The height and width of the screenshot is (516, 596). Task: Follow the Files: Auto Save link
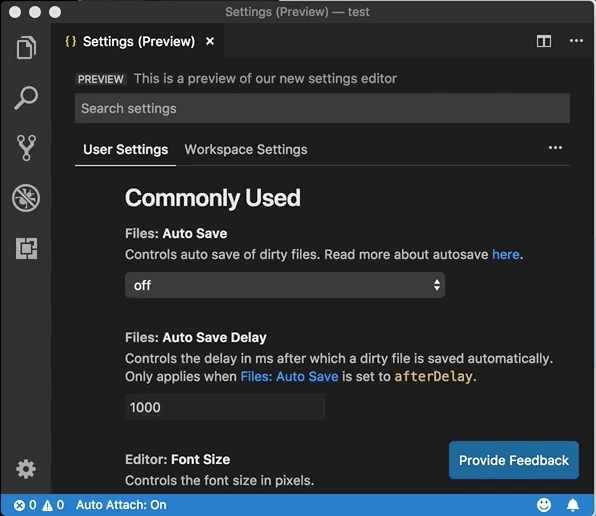click(289, 377)
